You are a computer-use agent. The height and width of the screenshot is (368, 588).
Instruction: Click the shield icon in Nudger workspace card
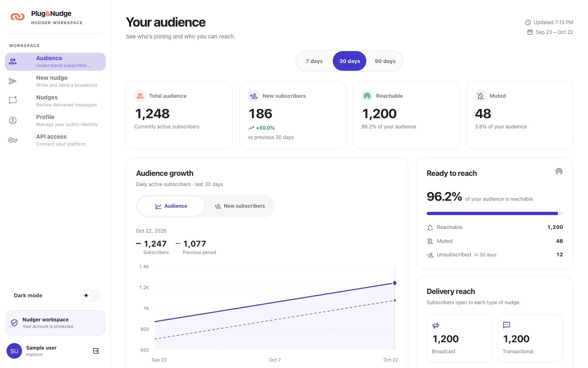tap(14, 323)
